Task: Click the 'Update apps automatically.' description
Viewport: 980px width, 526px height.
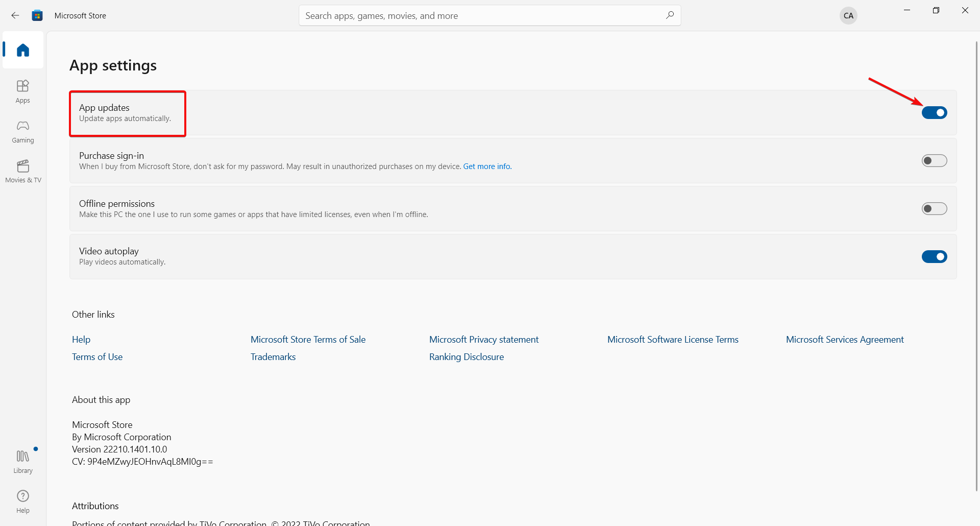Action: (125, 118)
